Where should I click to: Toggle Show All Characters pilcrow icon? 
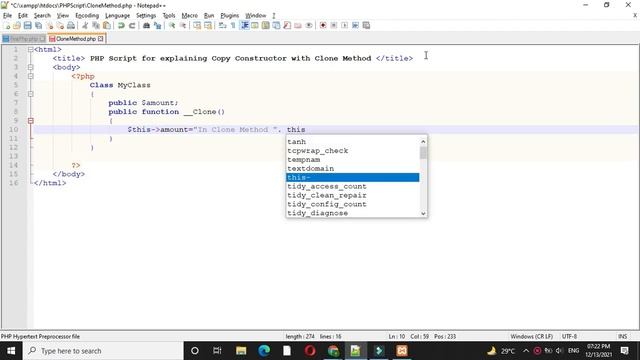tap(233, 25)
